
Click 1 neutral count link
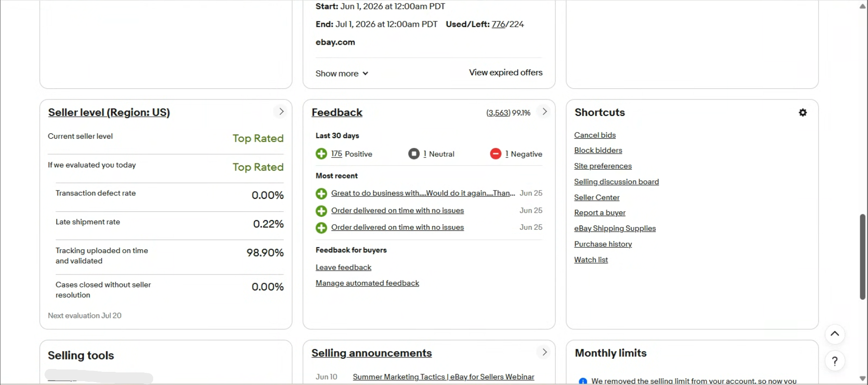(x=425, y=154)
